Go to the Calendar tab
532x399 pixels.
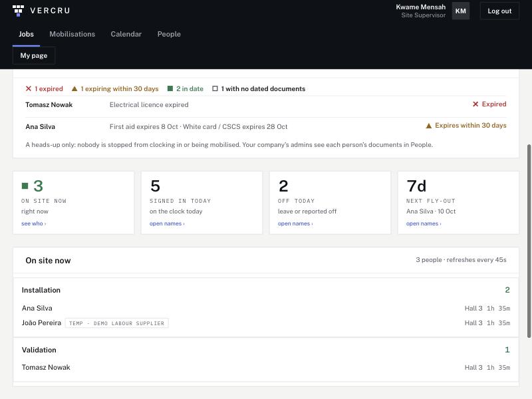click(x=126, y=35)
